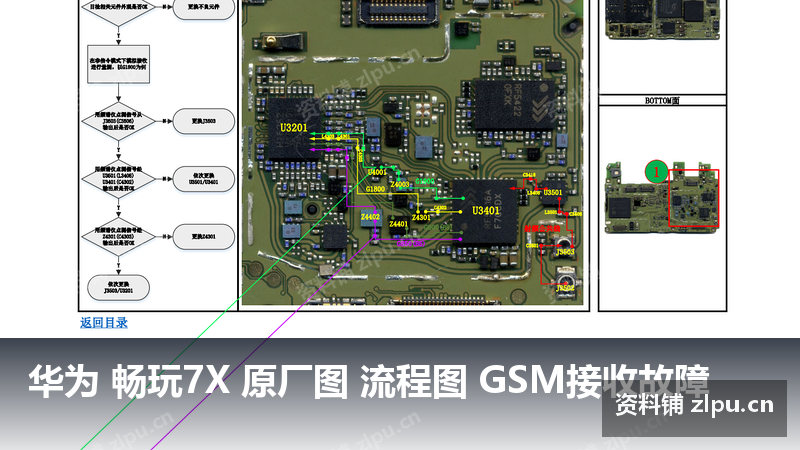Click the Z4301 label on the board

pyautogui.click(x=421, y=218)
